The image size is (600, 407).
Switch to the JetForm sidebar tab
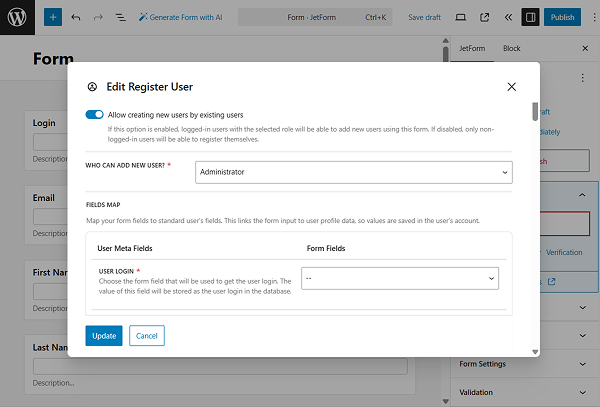[x=472, y=49]
